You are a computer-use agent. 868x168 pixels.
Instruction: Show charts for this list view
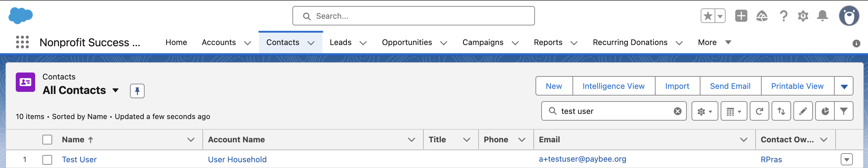(x=825, y=111)
